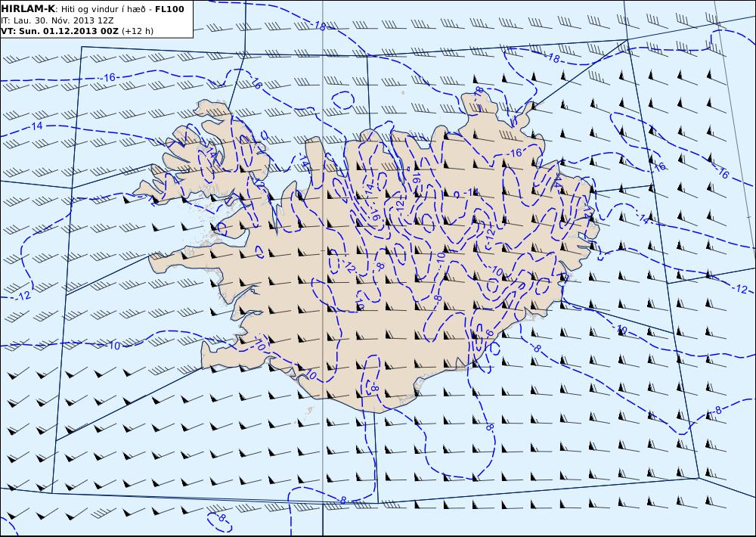Click the HIRLAM-K model name in title box
756x537 pixels.
coord(29,9)
